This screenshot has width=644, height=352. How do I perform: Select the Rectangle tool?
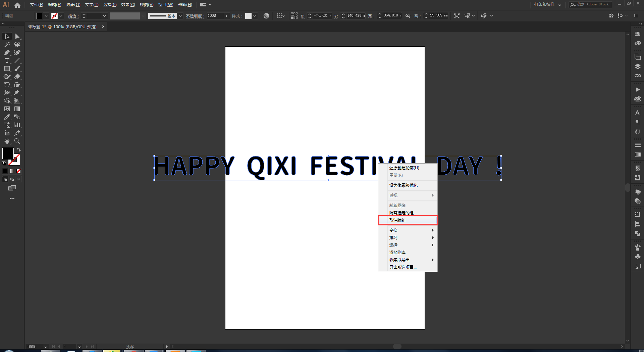click(x=7, y=69)
